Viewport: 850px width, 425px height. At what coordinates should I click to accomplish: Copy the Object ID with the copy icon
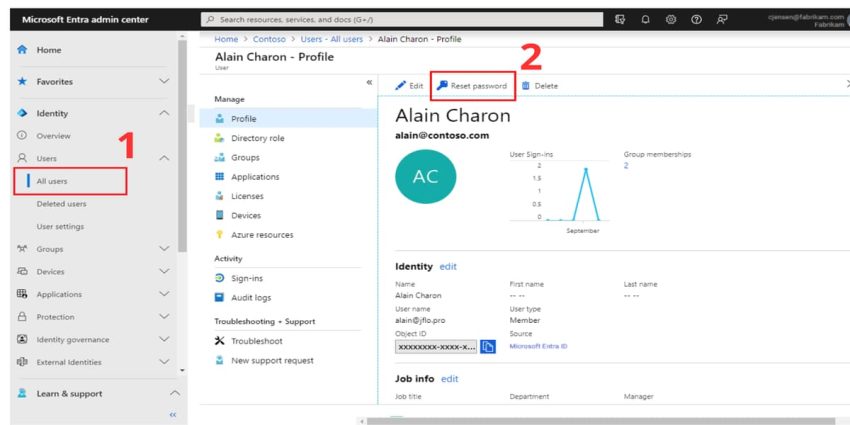click(x=488, y=347)
